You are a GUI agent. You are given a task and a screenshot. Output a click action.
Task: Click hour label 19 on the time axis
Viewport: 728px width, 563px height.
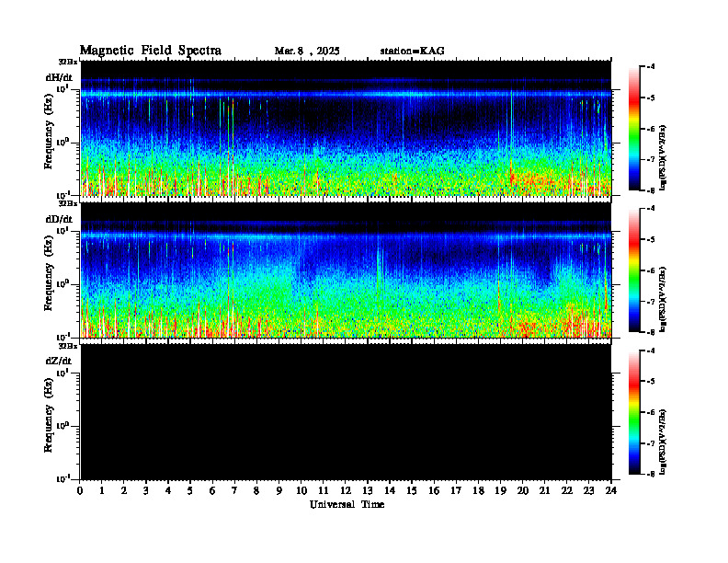pyautogui.click(x=500, y=491)
